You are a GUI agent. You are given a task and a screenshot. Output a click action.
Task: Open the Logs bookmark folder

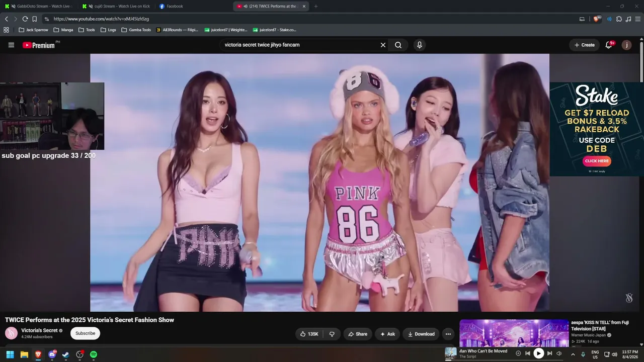[x=108, y=30]
